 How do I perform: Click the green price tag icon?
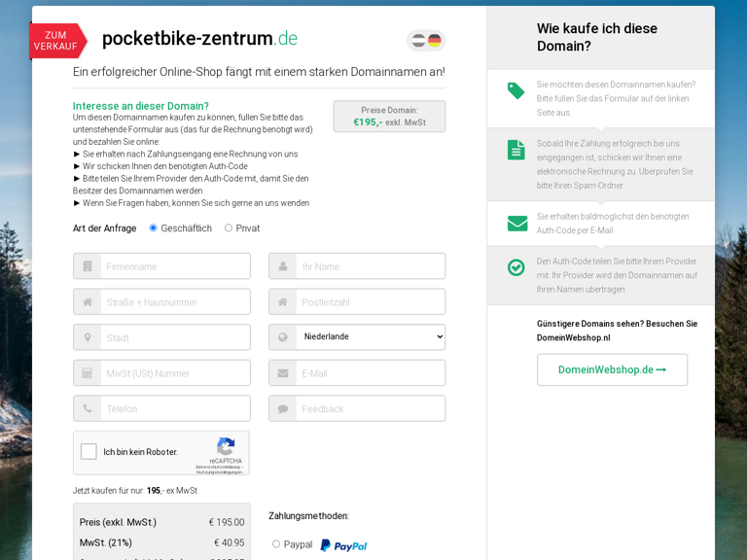pos(516,90)
